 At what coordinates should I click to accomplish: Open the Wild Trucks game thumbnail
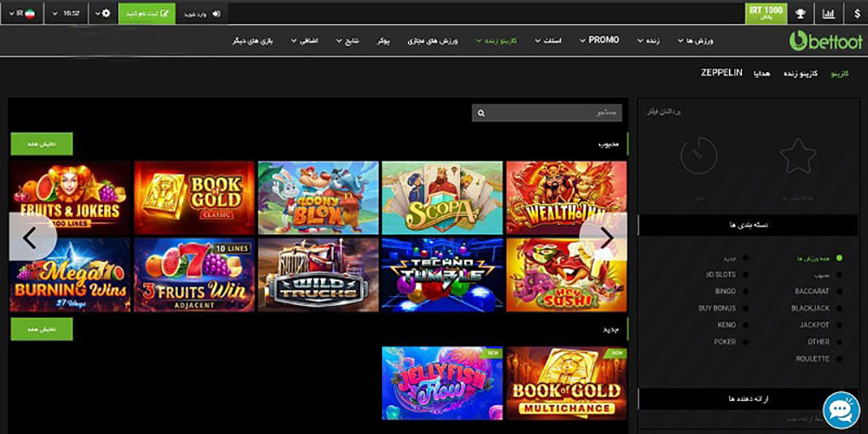[x=319, y=275]
